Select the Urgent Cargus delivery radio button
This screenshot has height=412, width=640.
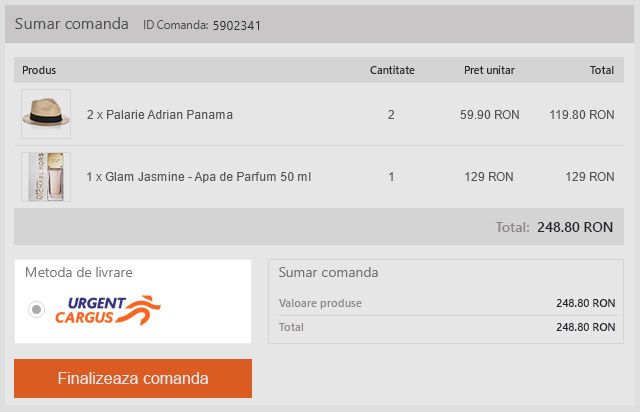click(37, 310)
